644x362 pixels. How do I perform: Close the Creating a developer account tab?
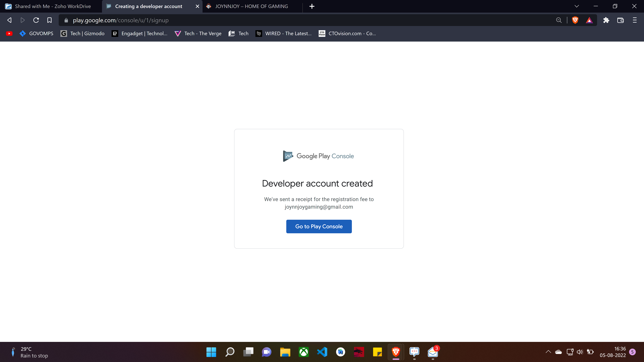pos(197,6)
